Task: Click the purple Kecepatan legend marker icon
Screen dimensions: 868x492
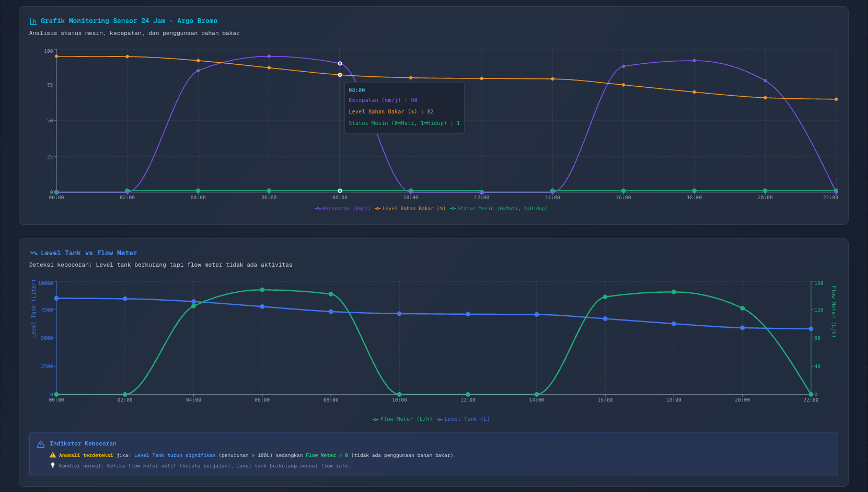Action: coord(318,209)
